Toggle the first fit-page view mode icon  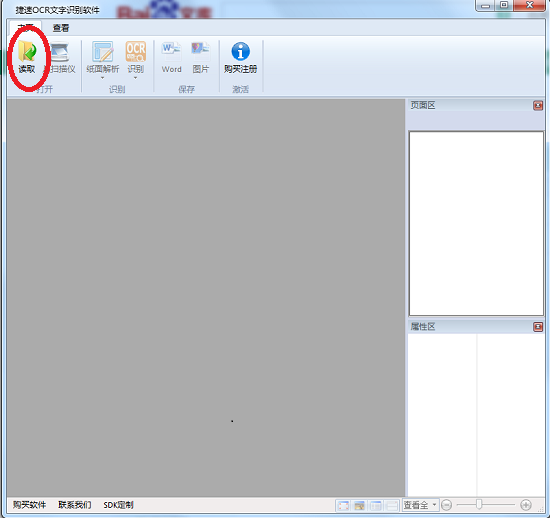pyautogui.click(x=343, y=505)
